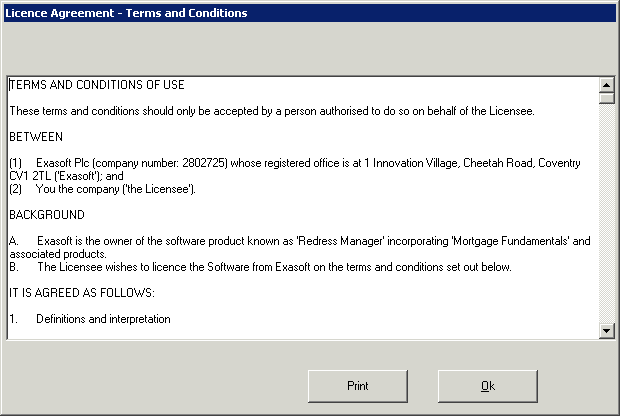Screen dimensions: 620x416
Task: Click the scrollbar up arrow
Action: click(607, 84)
